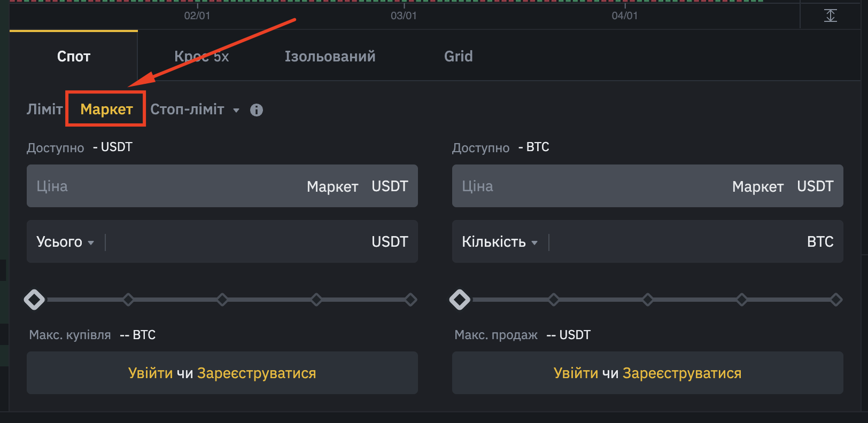Set sell slider to 50% marker
The image size is (868, 423).
(x=648, y=300)
